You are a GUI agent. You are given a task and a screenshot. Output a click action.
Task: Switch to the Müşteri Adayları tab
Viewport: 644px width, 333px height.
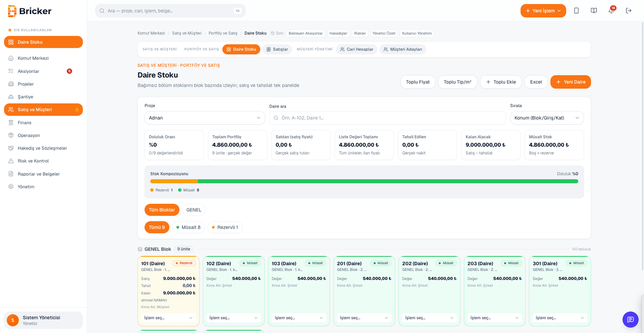[x=403, y=49]
